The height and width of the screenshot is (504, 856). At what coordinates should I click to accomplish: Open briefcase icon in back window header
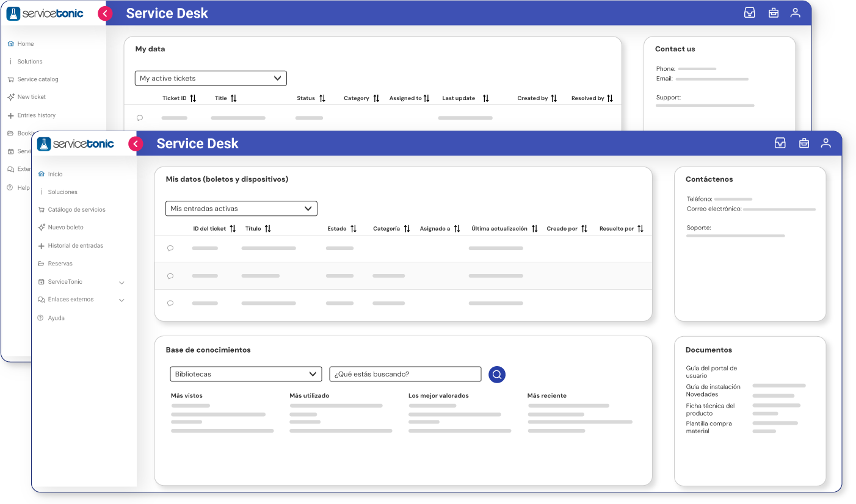(x=773, y=13)
